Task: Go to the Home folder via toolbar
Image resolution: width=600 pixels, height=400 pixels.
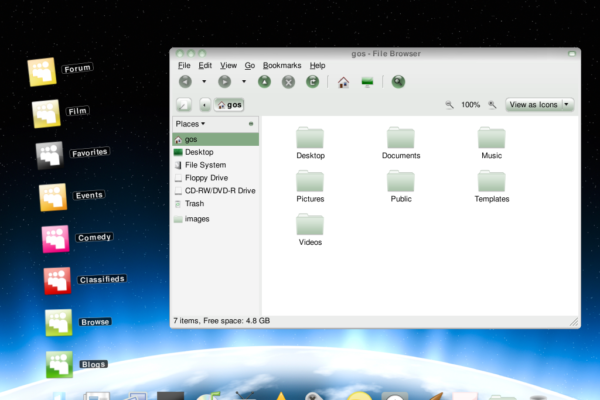Action: coord(343,82)
